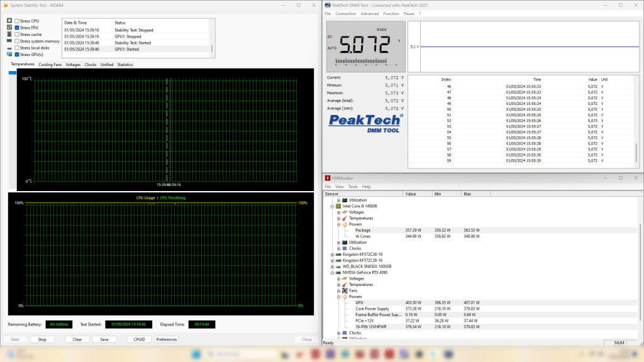The image size is (644, 362).
Task: Click the scrollbar of the DMM readings table
Action: tap(636, 153)
